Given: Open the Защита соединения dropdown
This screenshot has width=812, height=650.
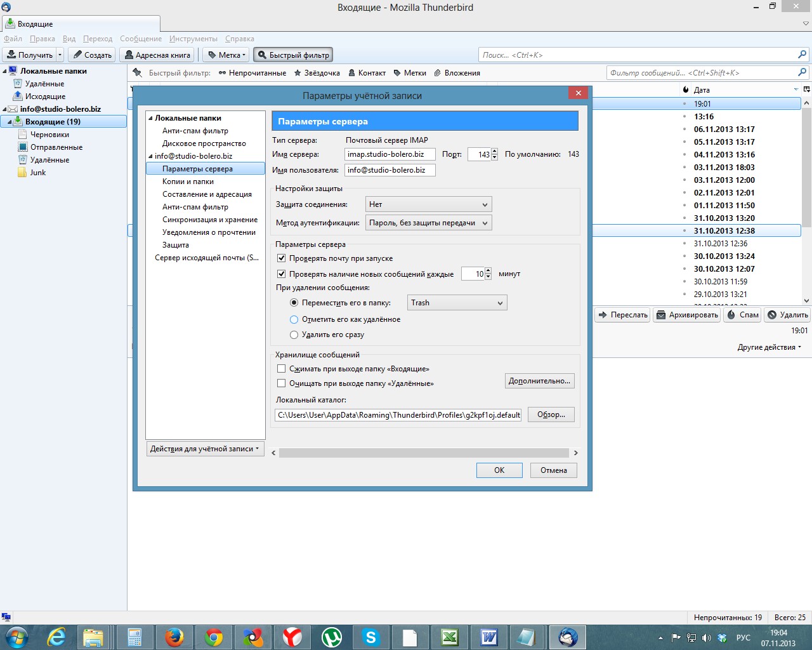Looking at the screenshot, I should pyautogui.click(x=429, y=204).
